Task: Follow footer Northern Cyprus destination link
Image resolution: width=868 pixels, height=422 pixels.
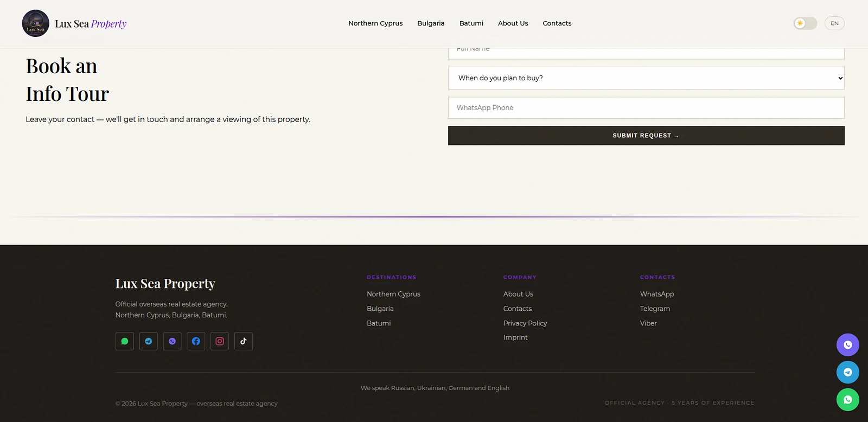Action: coord(393,294)
